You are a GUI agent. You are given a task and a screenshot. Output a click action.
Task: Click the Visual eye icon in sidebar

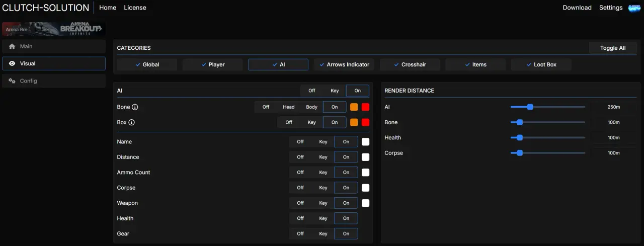(x=12, y=63)
